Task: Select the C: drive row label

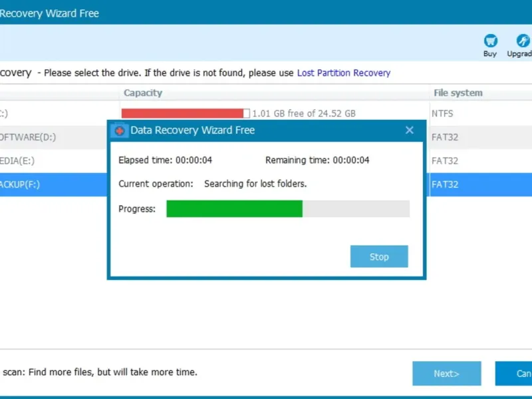Action: 4,113
